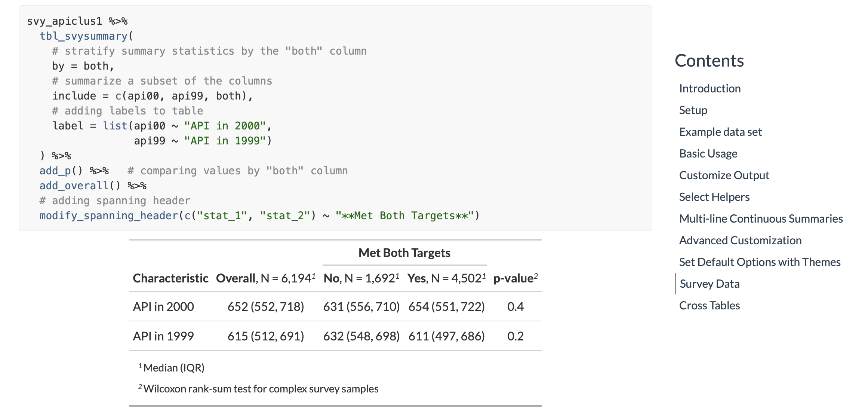Click the list function link in code
Viewport: 868px width, 419px height.
pyautogui.click(x=115, y=126)
